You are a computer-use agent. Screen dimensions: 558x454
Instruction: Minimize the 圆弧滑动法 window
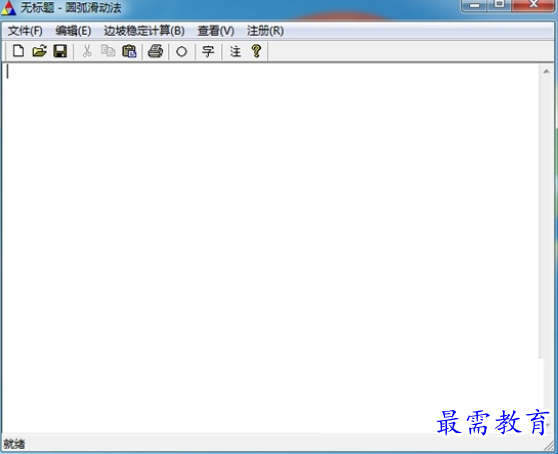tap(474, 5)
